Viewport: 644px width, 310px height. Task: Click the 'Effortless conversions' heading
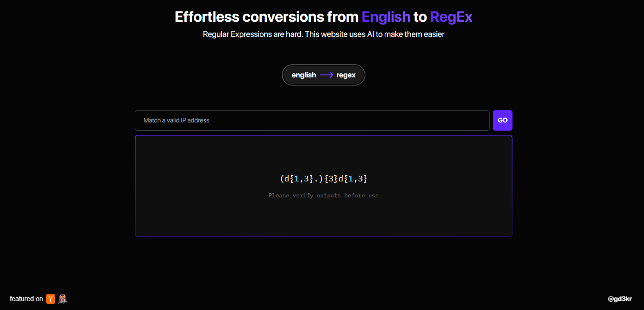[x=324, y=17]
